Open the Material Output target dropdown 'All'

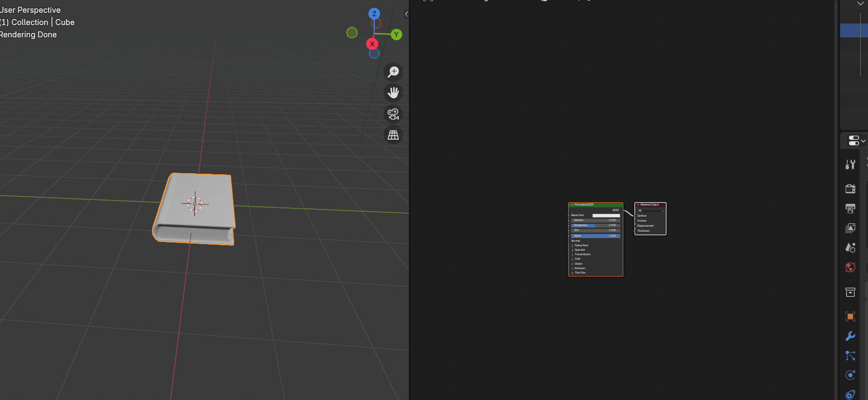[x=651, y=211]
